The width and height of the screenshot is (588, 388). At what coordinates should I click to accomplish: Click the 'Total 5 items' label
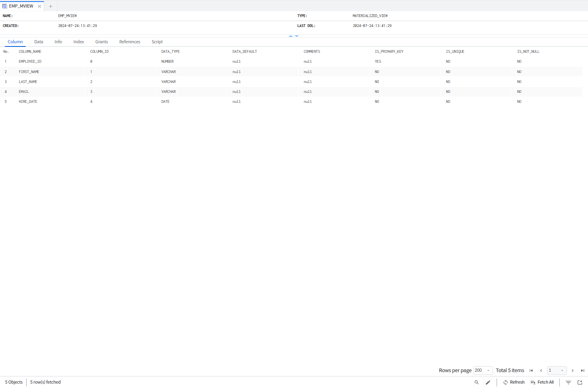click(510, 371)
